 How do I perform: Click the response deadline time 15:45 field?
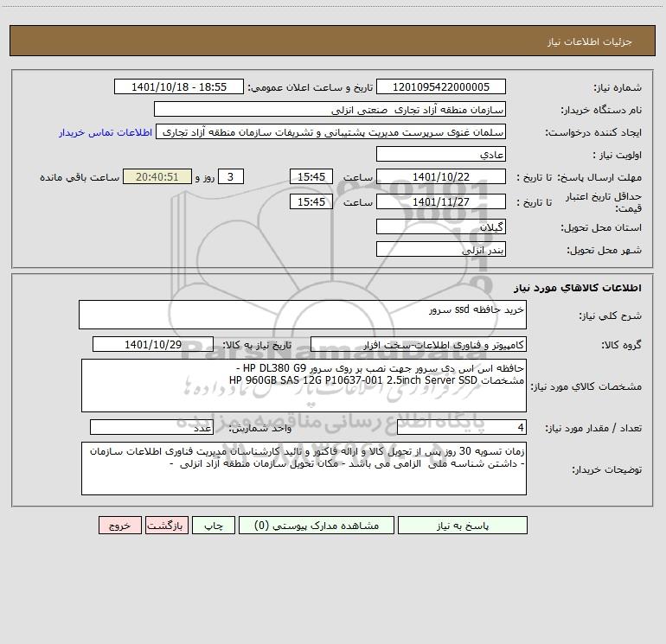pyautogui.click(x=311, y=176)
